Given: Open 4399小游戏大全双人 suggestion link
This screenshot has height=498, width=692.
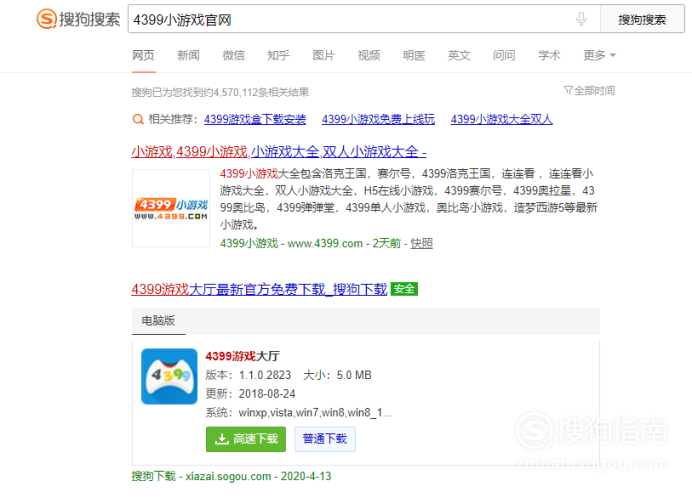Looking at the screenshot, I should click(501, 119).
